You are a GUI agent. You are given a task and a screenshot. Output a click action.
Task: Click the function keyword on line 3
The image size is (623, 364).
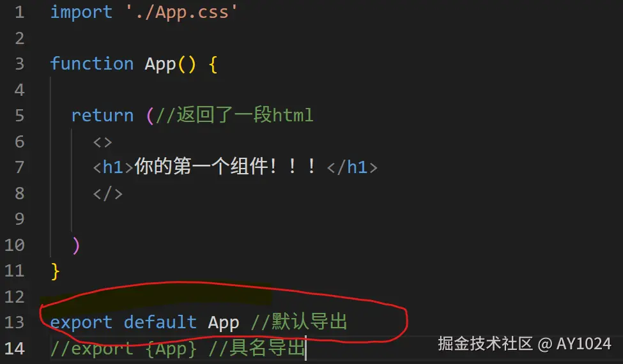point(92,63)
